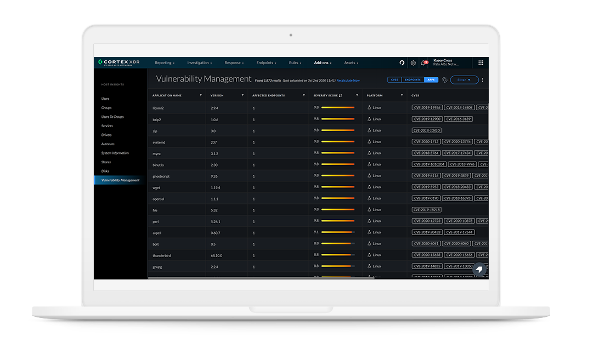Click the circular profile icon near Kasey Cross
This screenshot has width=593, height=364.
pyautogui.click(x=402, y=62)
